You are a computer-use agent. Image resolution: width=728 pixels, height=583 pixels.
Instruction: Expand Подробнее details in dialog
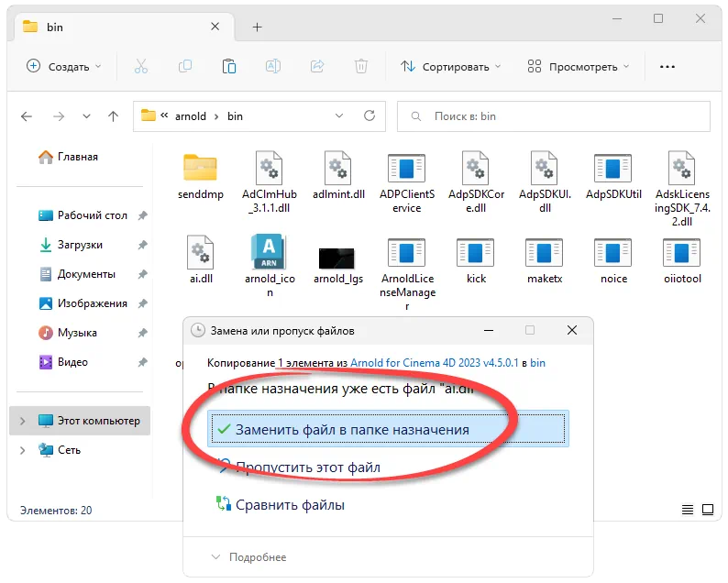[x=248, y=557]
